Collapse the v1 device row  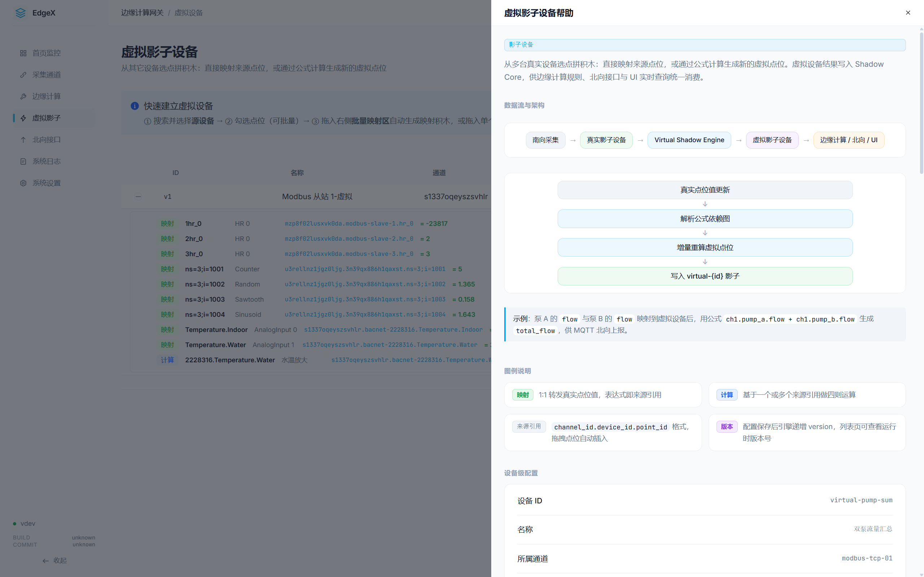point(138,197)
